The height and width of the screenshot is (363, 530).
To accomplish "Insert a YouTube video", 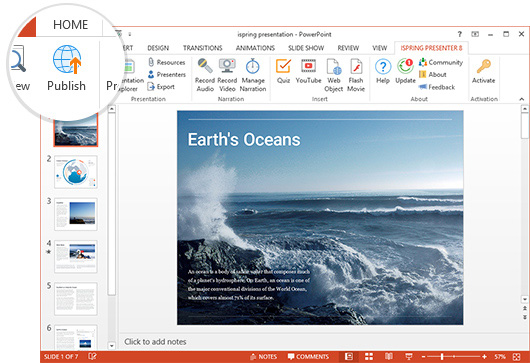I will pyautogui.click(x=308, y=71).
